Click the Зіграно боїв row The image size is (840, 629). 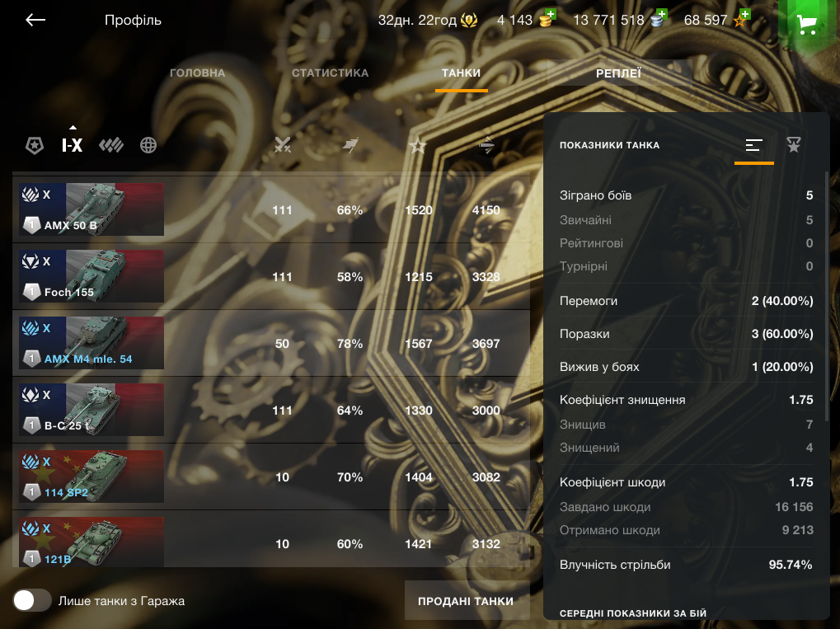tap(686, 195)
